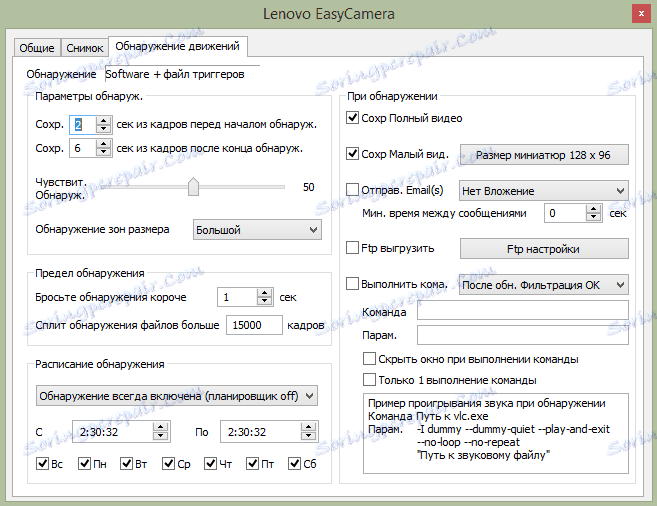Decrease the schedule start time С
Screen dimensions: 657x506
[160, 436]
